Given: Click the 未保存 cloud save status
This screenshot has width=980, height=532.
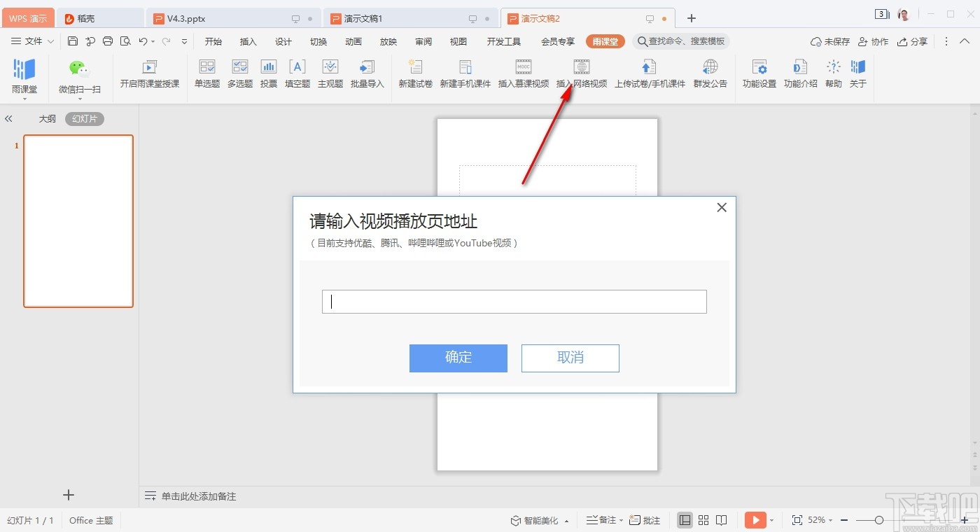Looking at the screenshot, I should click(x=829, y=41).
